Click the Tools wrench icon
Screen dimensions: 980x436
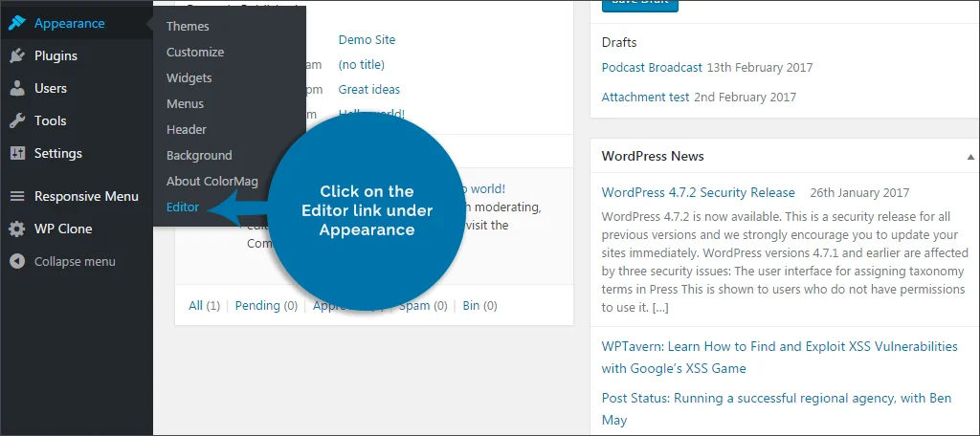tap(17, 120)
